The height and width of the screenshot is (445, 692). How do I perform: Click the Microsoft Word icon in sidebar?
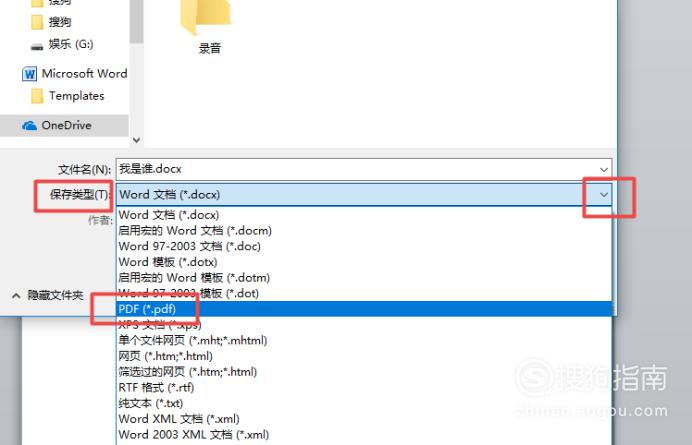coord(30,74)
